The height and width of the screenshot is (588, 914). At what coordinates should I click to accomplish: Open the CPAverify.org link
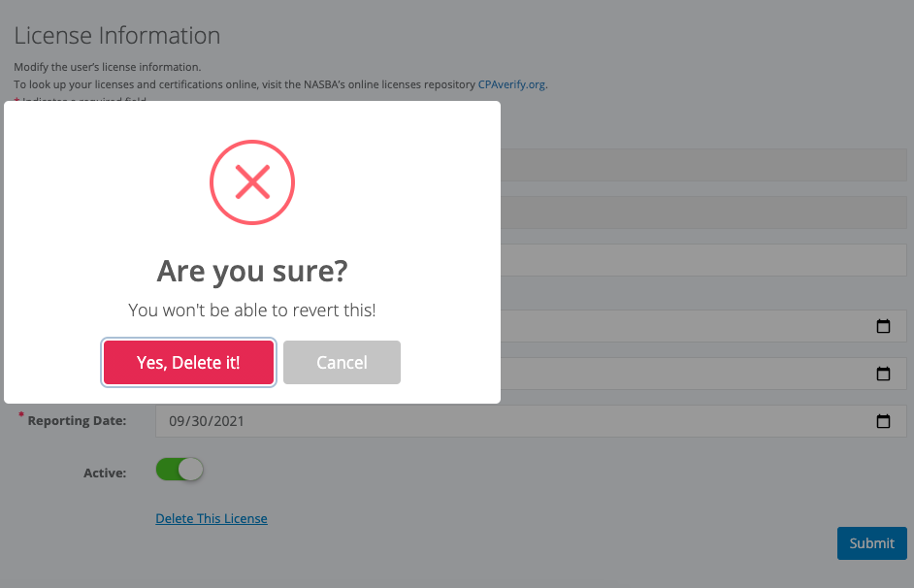pyautogui.click(x=511, y=84)
